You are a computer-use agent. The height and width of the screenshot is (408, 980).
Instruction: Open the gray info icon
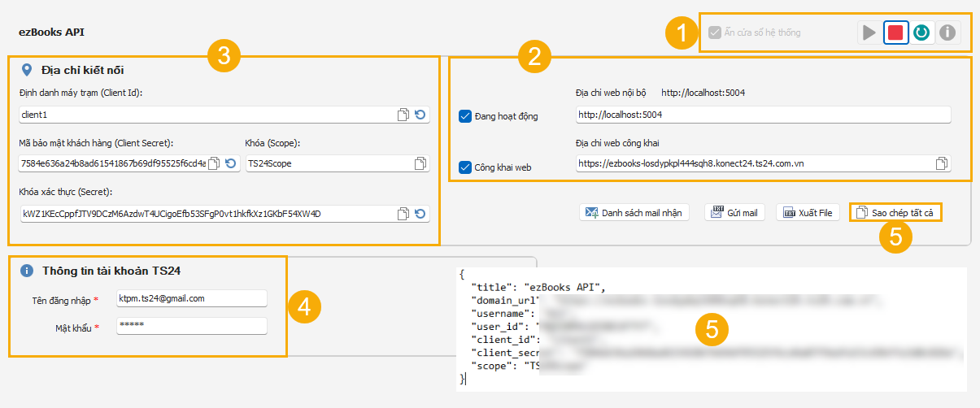(x=947, y=33)
